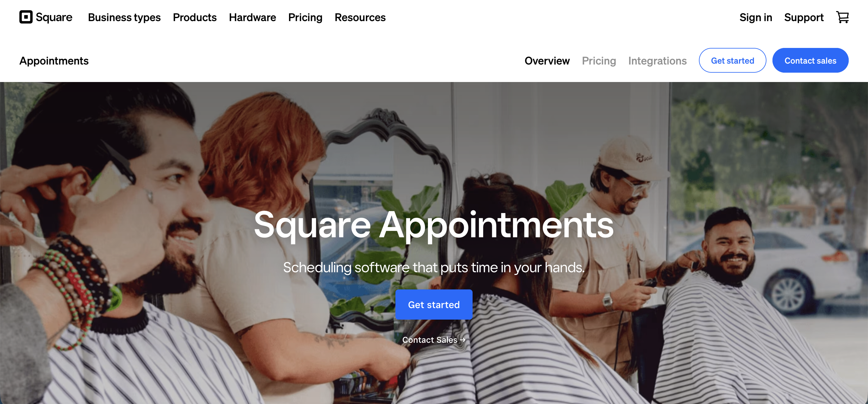Open the Business types menu
The width and height of the screenshot is (868, 404).
pyautogui.click(x=124, y=17)
